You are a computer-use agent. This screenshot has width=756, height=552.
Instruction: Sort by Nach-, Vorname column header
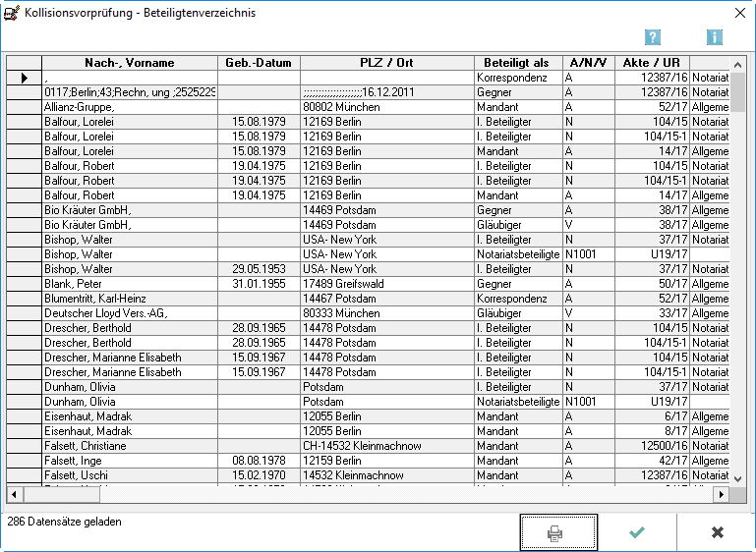pos(130,63)
